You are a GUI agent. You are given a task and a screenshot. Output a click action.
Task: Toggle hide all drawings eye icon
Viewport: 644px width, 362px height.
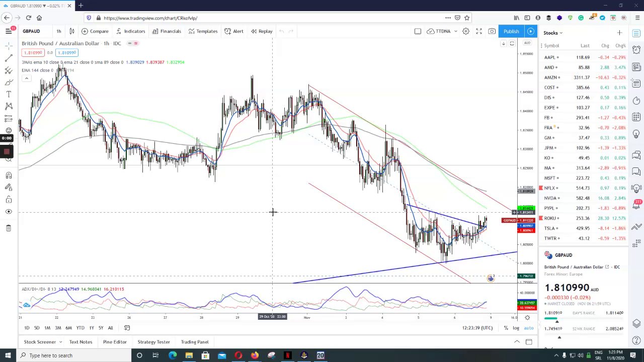point(9,212)
